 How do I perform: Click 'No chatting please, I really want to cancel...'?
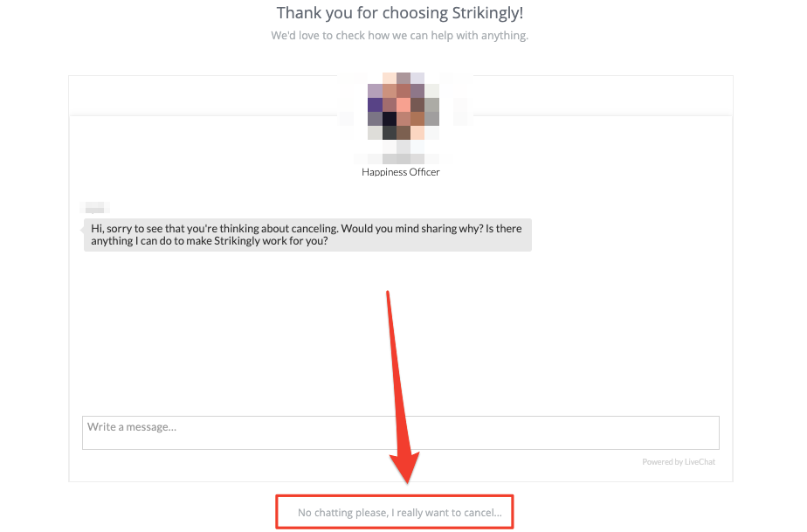point(399,513)
